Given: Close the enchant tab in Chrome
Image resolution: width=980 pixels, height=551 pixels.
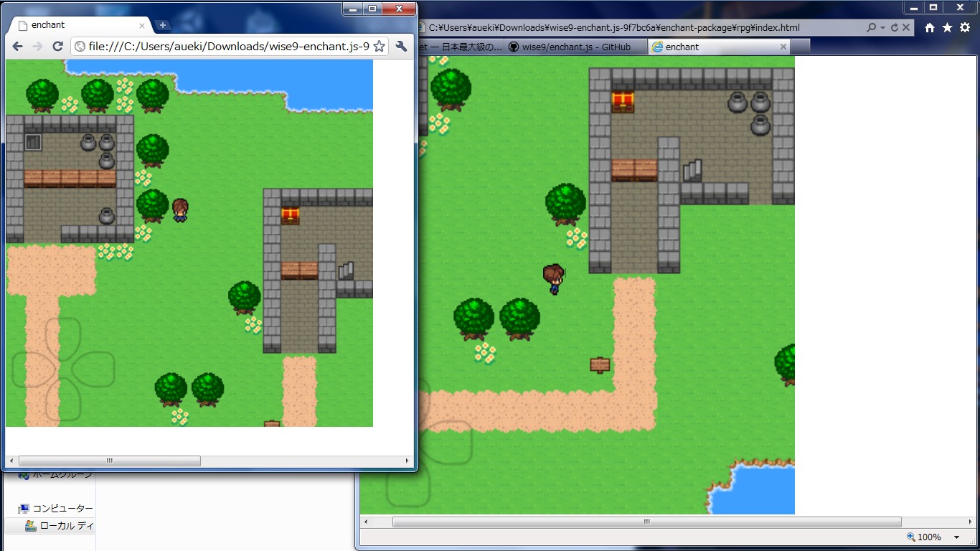Looking at the screenshot, I should [x=142, y=25].
